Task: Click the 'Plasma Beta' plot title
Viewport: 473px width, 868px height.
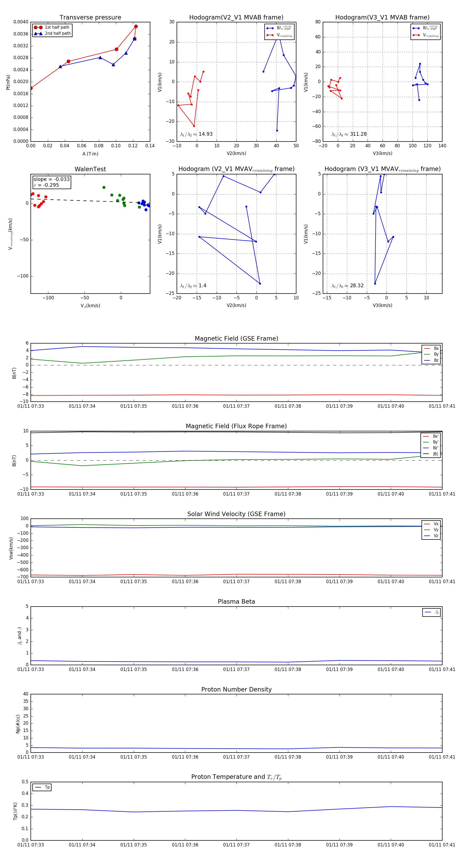Action: coord(236,602)
